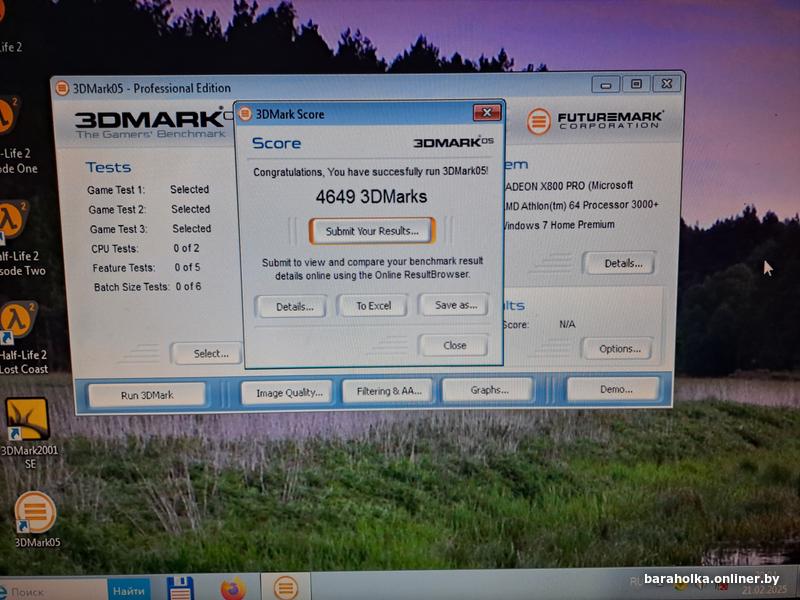Click the Firefox icon in the taskbar

point(233,588)
